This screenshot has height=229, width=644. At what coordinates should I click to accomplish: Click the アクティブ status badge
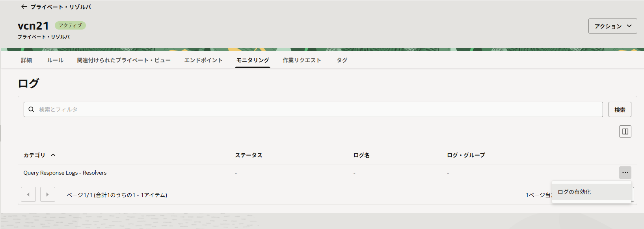(x=70, y=25)
